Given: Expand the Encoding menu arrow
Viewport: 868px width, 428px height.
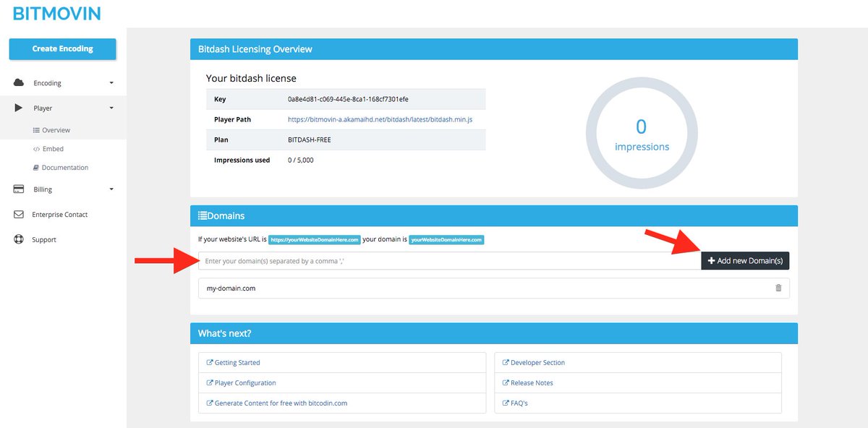Looking at the screenshot, I should (x=111, y=83).
